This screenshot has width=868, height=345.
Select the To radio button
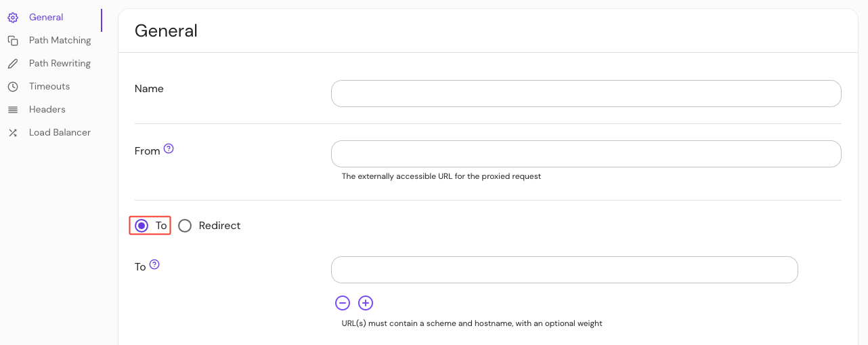(142, 226)
